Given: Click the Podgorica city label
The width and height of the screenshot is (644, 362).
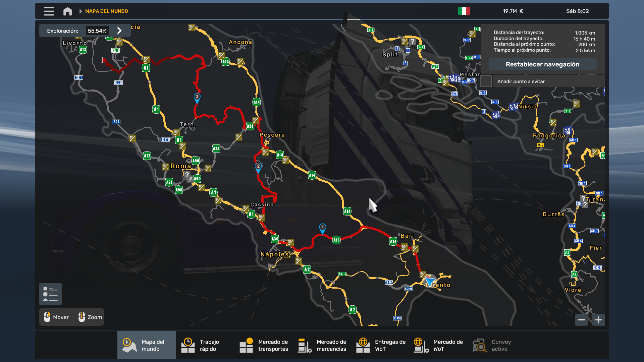Looking at the screenshot, I should (x=549, y=135).
